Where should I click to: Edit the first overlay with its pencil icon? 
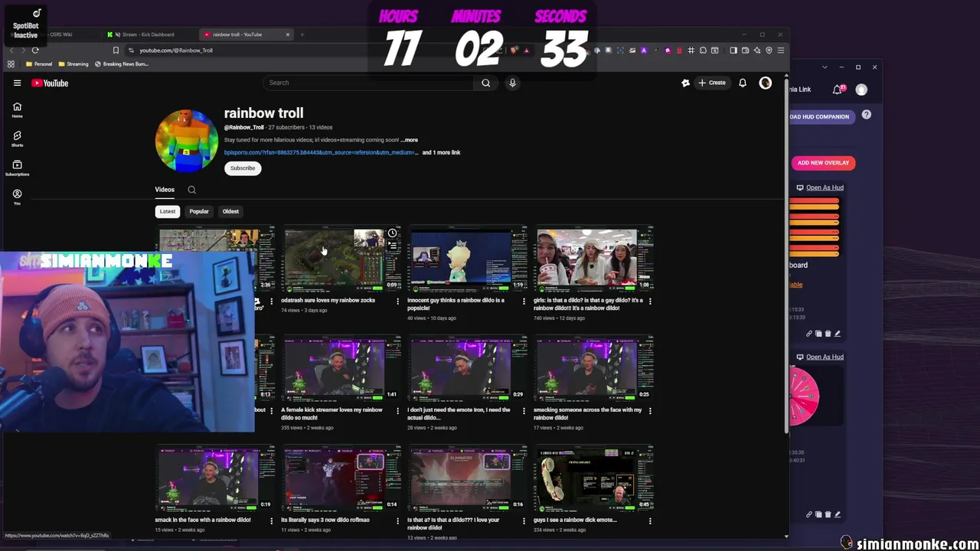point(837,334)
